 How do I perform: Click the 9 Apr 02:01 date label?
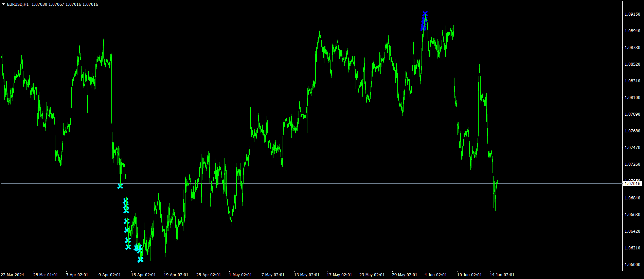click(x=109, y=275)
